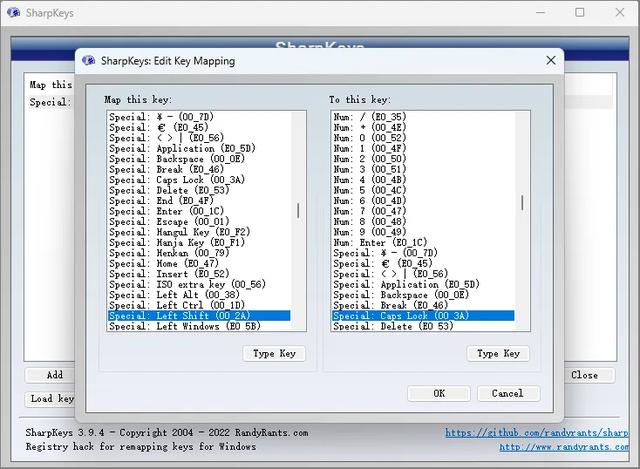Image resolution: width=640 pixels, height=469 pixels.
Task: Select 'Special: End (E0_4F)' in left list
Action: coord(199,200)
